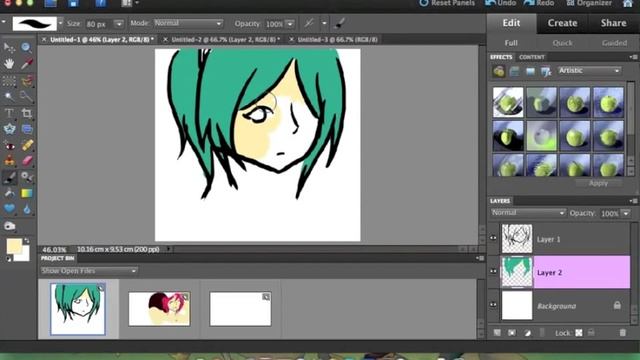Select the Gradient tool
The image size is (640, 360).
coord(26,193)
